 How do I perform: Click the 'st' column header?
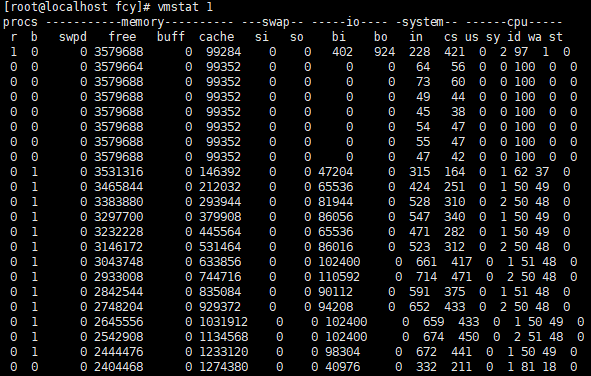tap(556, 37)
